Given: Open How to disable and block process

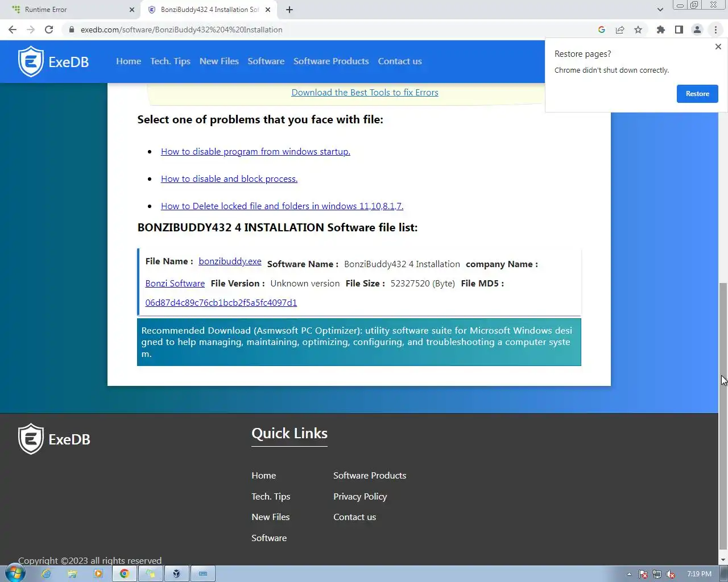Looking at the screenshot, I should pos(229,179).
